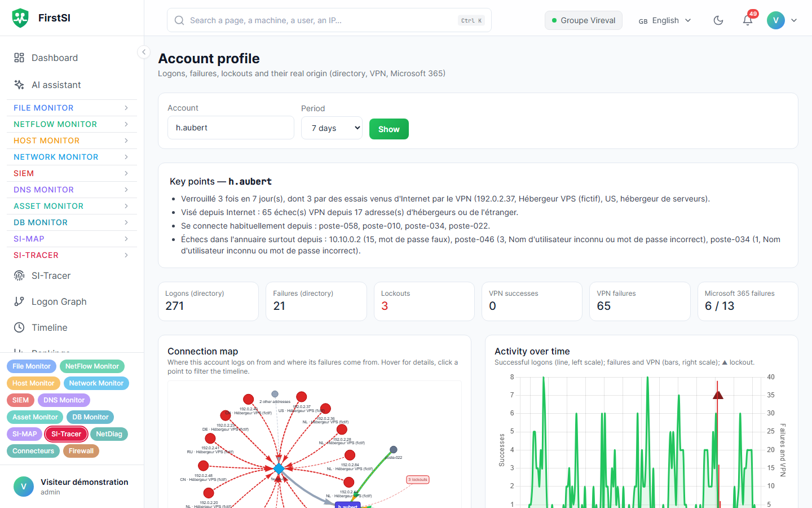Image resolution: width=812 pixels, height=508 pixels.
Task: Click the Groupe Vireval organization button
Action: pyautogui.click(x=584, y=20)
